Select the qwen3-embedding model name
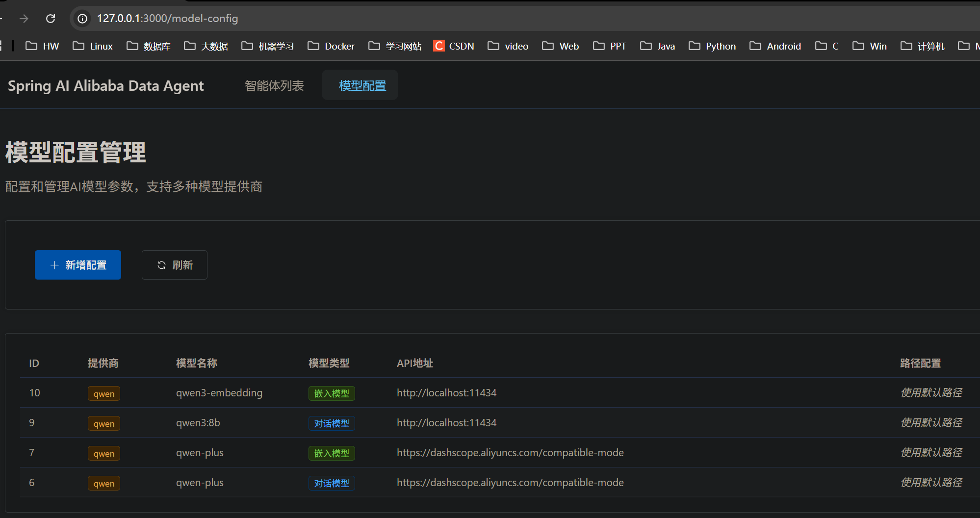The image size is (980, 518). click(x=219, y=393)
